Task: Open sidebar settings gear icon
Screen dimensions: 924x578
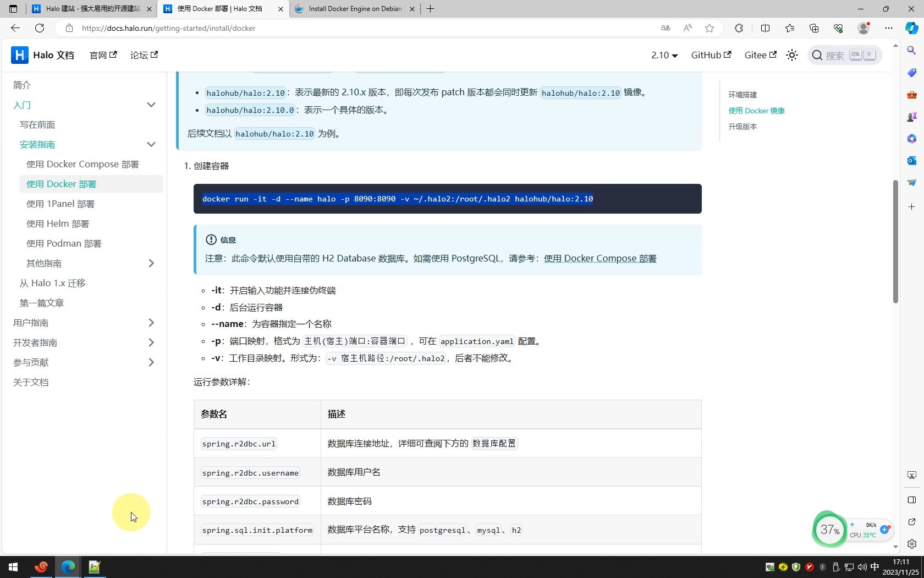Action: (912, 544)
